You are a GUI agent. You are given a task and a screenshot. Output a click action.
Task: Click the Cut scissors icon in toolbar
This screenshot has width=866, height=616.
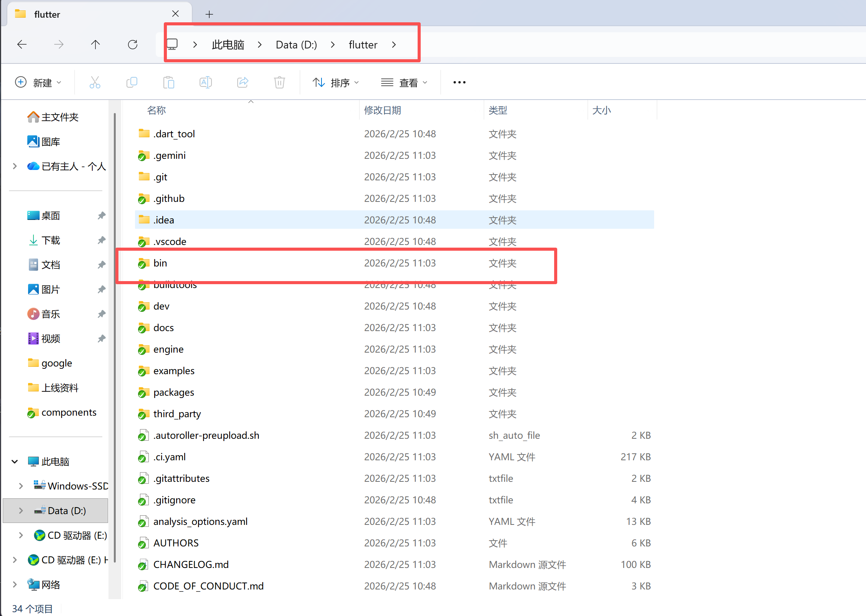(95, 82)
